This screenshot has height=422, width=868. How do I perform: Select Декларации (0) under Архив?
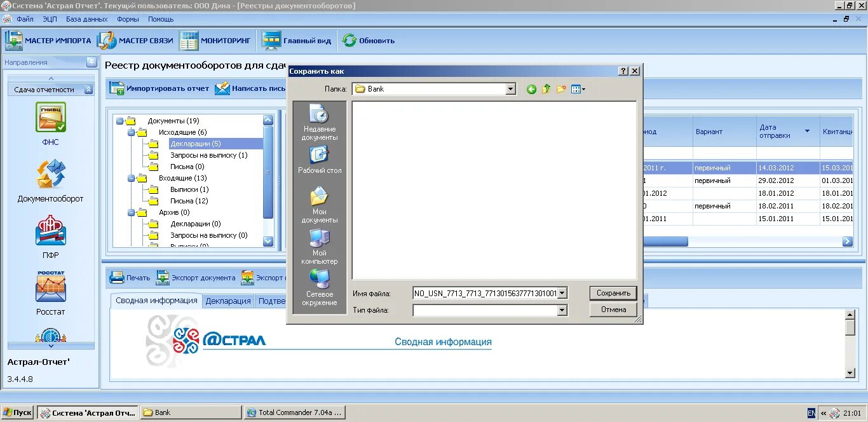196,224
